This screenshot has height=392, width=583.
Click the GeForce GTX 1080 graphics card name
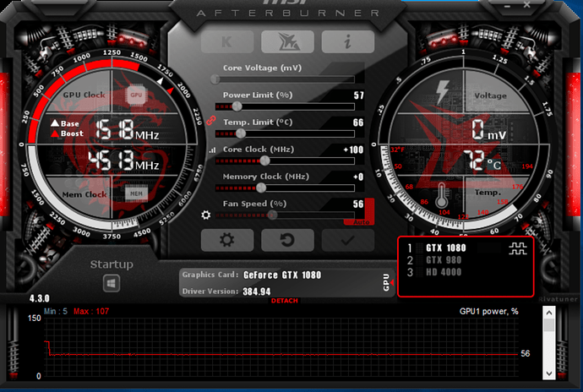pos(282,275)
